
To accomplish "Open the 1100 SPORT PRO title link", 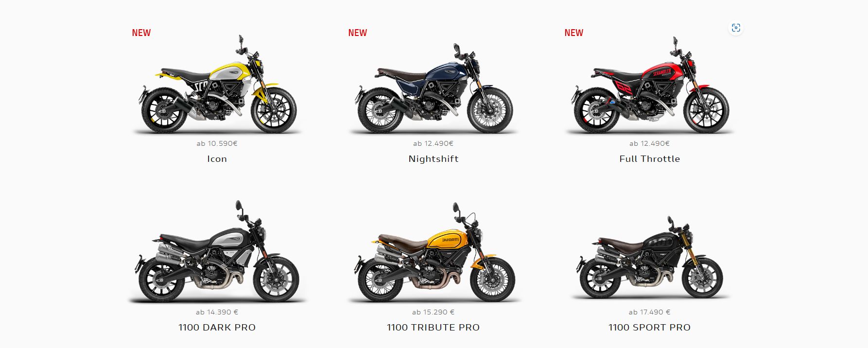I will [649, 328].
